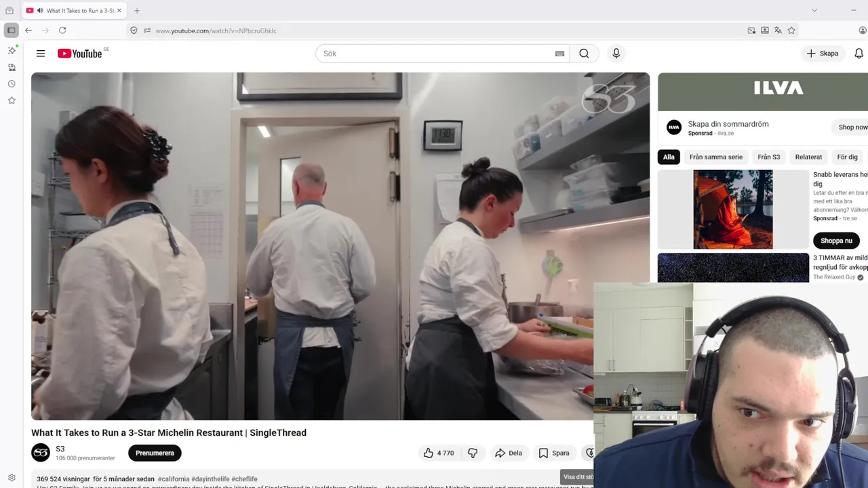
Task: Click the Skapa create button
Action: 823,54
